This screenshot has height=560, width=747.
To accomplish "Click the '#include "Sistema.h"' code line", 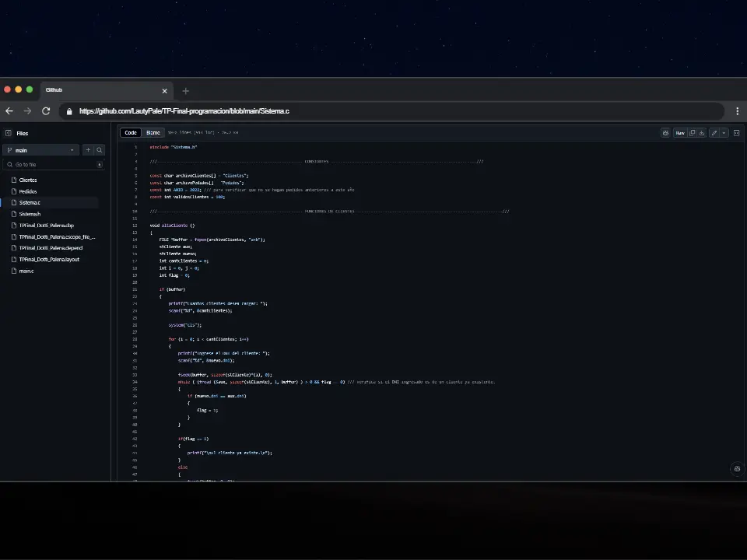I will coord(174,147).
